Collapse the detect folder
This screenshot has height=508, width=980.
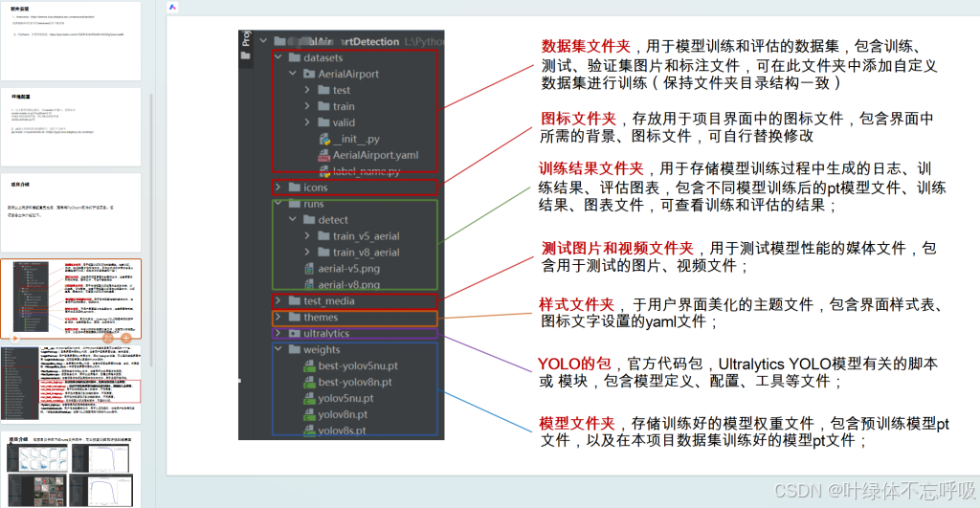click(293, 220)
